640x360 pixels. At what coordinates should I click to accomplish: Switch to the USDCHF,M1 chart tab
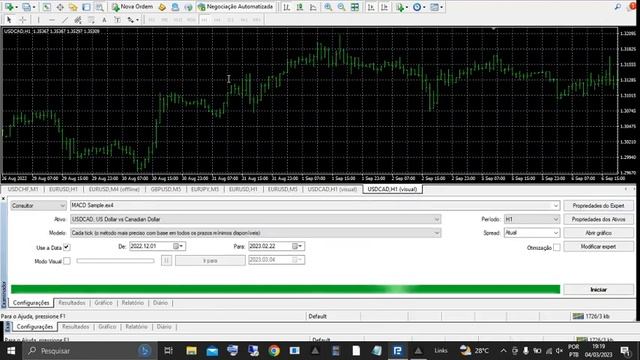[23, 189]
